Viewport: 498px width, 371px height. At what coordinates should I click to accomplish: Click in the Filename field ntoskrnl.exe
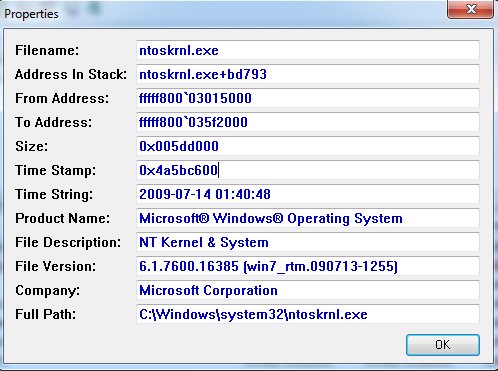click(308, 50)
